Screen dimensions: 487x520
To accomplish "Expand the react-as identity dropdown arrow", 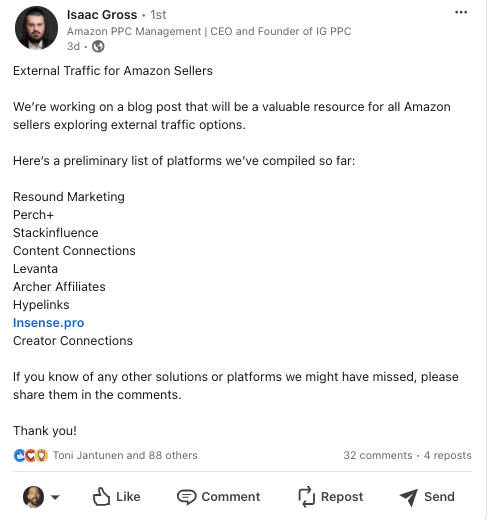I will pyautogui.click(x=55, y=497).
